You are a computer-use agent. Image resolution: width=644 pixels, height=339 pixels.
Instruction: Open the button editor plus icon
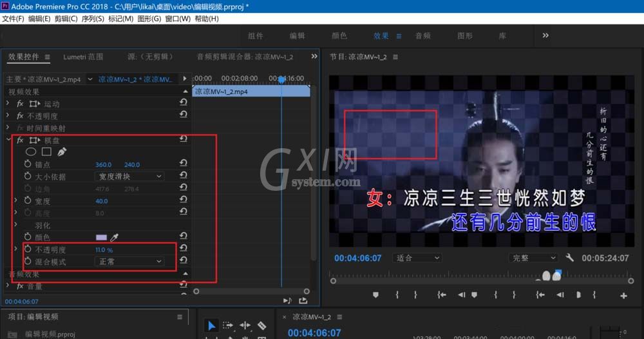click(623, 295)
